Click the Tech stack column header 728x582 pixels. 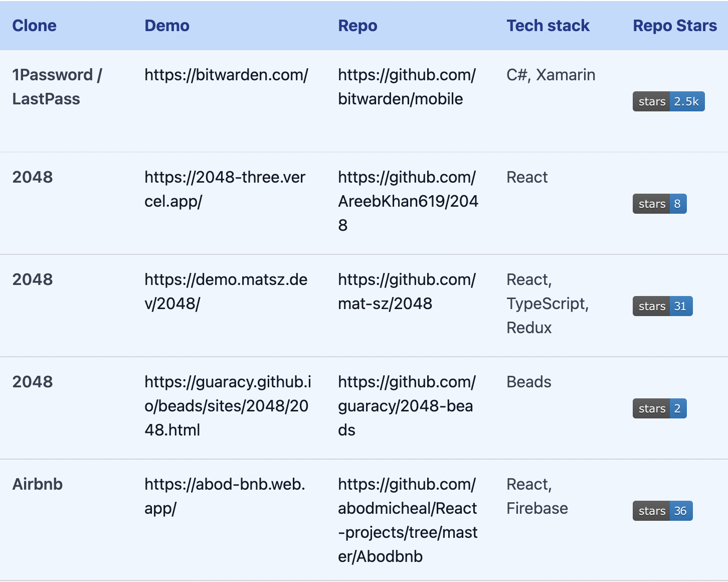(548, 26)
